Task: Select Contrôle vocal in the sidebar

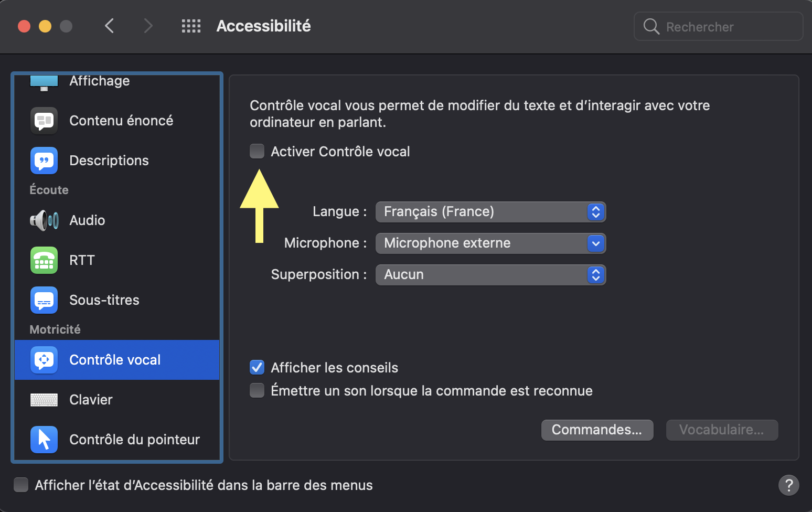Action: click(x=115, y=360)
